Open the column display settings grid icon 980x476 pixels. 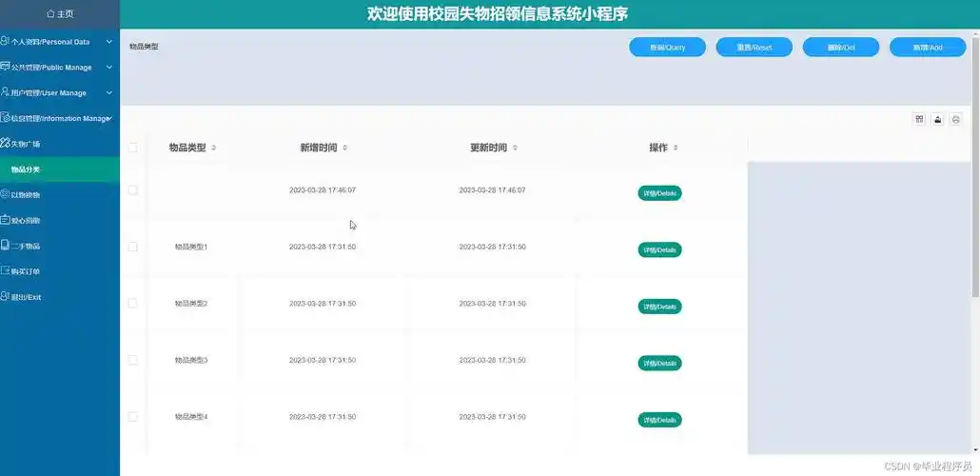(x=919, y=119)
